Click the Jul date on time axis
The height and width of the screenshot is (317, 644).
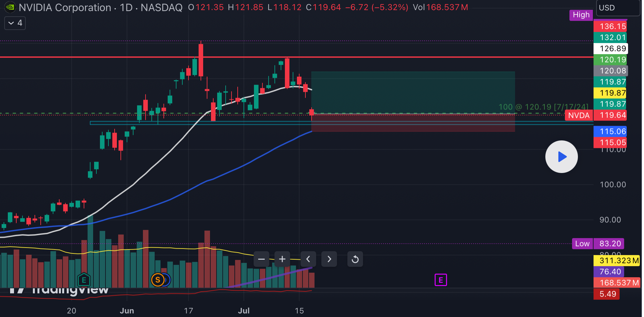[x=244, y=311]
